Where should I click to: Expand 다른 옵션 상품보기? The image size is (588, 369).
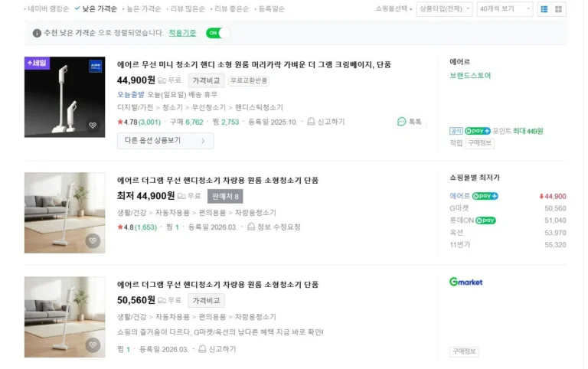165,141
